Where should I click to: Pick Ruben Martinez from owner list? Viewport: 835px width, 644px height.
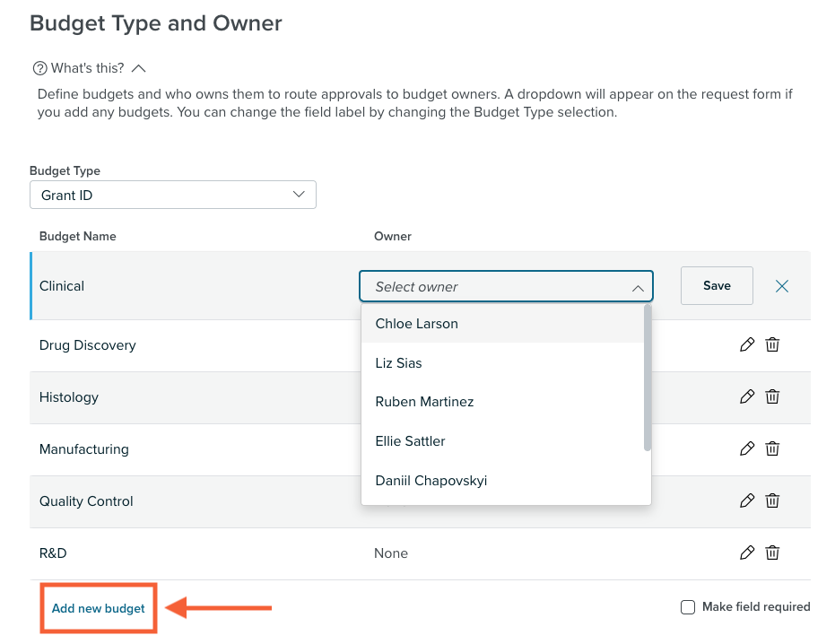(502, 402)
